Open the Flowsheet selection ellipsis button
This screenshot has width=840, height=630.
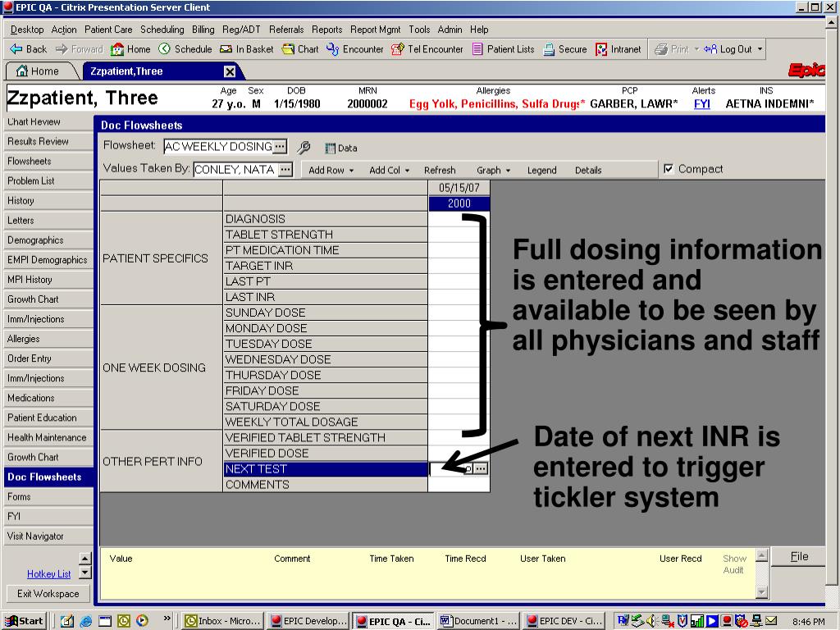coord(281,146)
